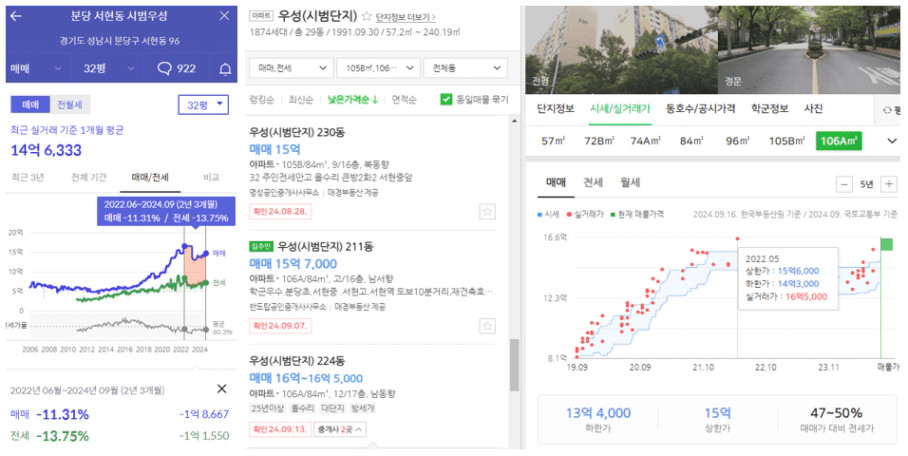The image size is (908, 456).
Task: Dismiss the 2022년 06월~2024년 09월 summary
Action: click(221, 389)
